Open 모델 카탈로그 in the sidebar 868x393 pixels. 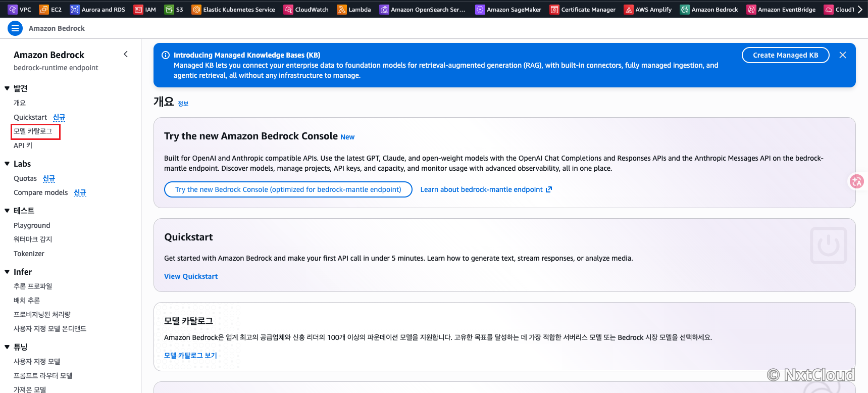pyautogui.click(x=33, y=131)
